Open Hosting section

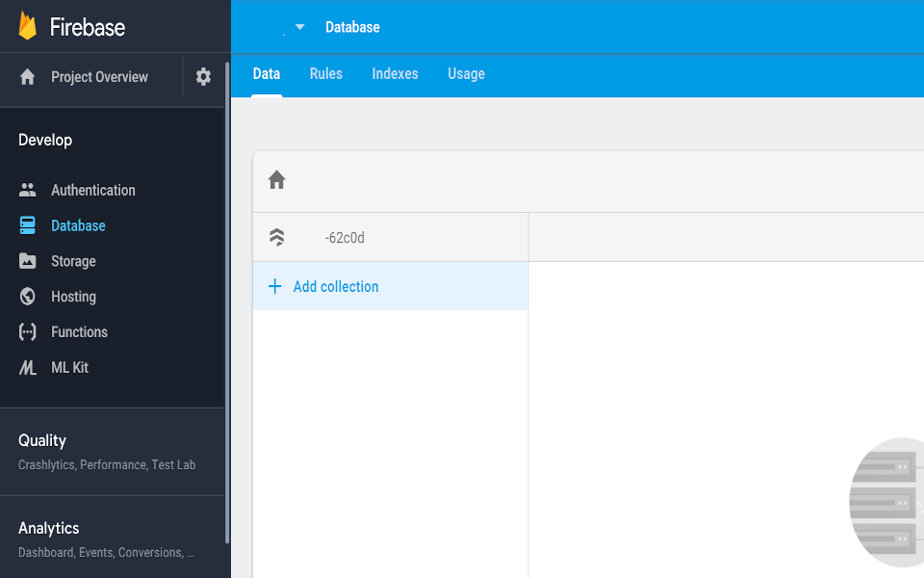73,296
